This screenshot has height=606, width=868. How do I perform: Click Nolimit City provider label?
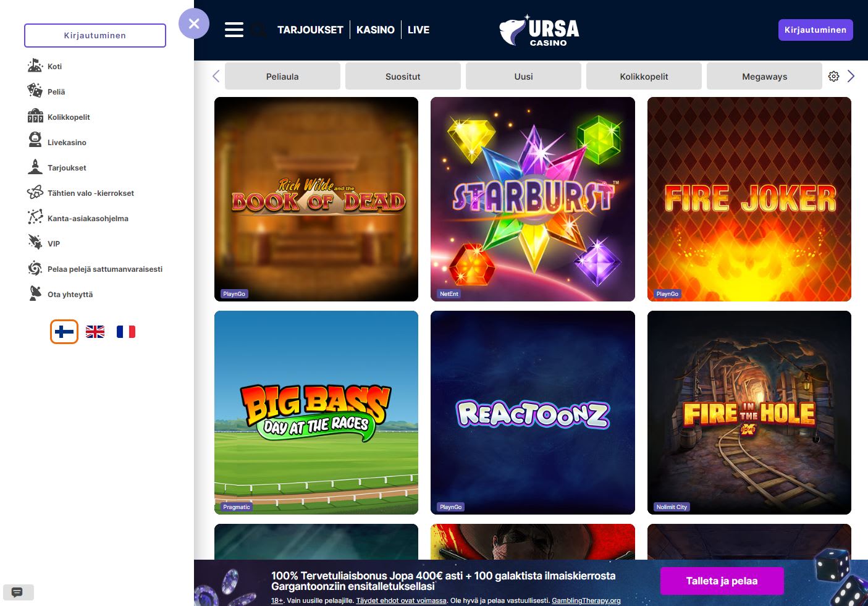click(672, 507)
